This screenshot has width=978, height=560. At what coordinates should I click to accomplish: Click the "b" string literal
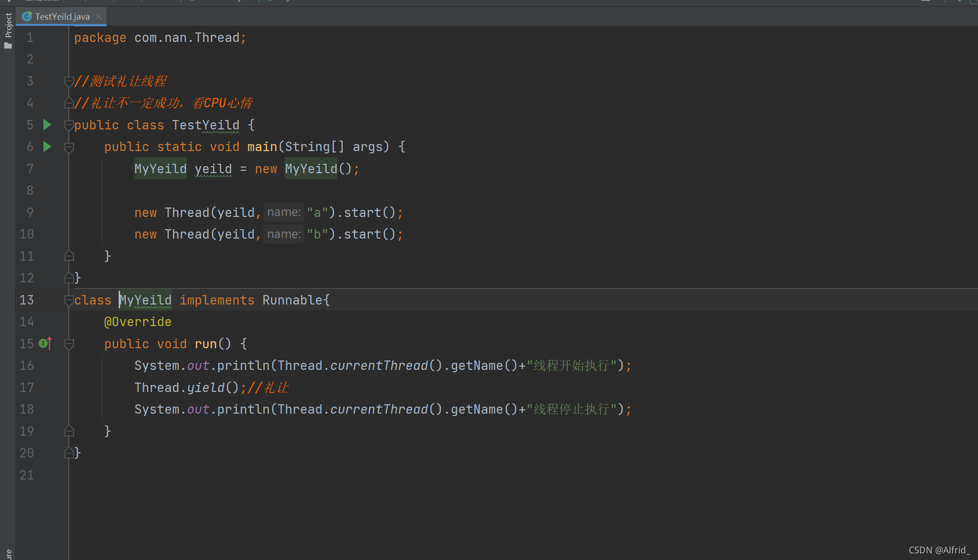coord(317,234)
